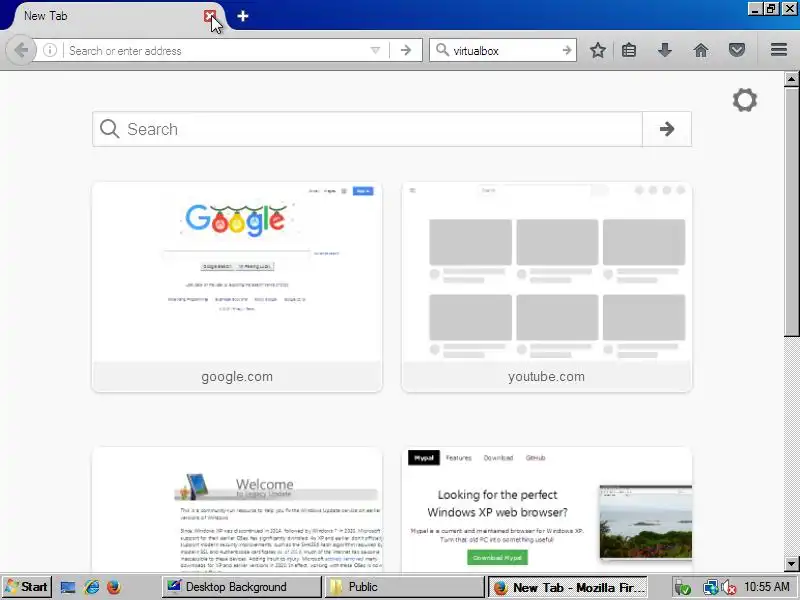Click the virtualbox search box text

point(476,51)
